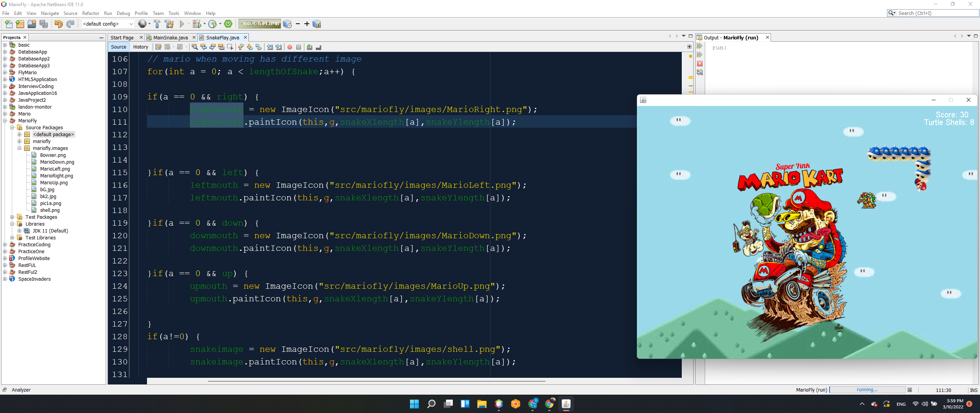Click the Find Next Occurrence icon
This screenshot has width=980, height=413.
(212, 47)
